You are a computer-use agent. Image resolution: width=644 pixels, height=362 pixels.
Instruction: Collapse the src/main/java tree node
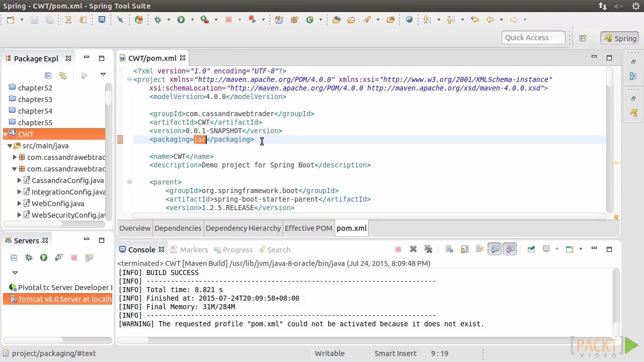[10, 146]
